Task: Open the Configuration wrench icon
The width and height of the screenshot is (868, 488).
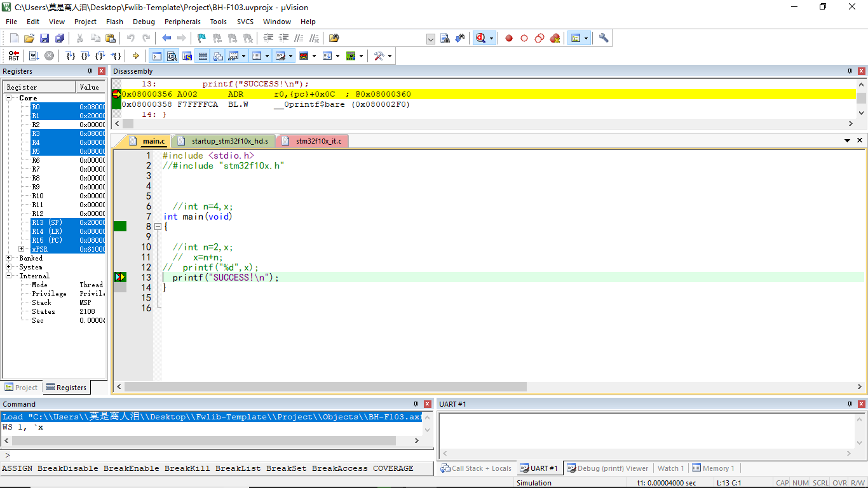Action: point(604,38)
